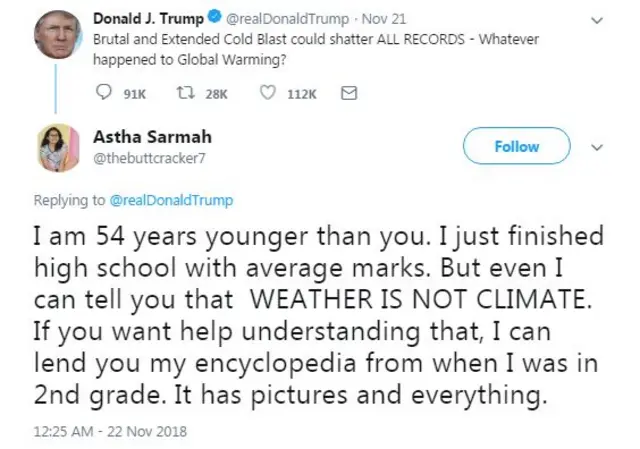Follow Astha Sarmah
Image resolution: width=640 pixels, height=449 pixels.
point(516,146)
